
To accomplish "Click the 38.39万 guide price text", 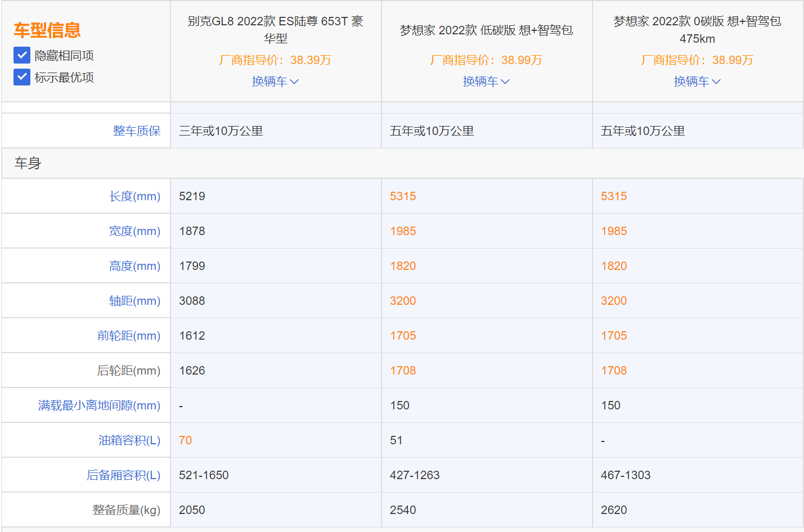I will [x=275, y=60].
